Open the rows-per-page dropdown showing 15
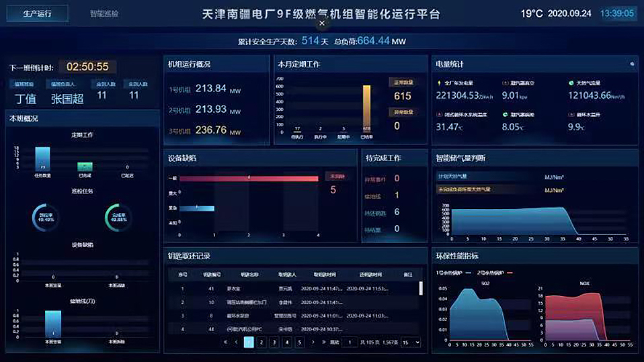 pyautogui.click(x=411, y=343)
